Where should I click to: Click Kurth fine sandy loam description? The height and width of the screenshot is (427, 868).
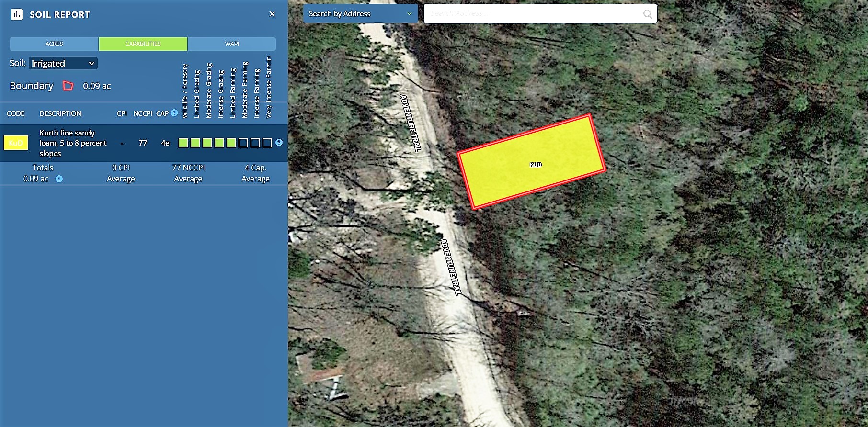tap(73, 143)
